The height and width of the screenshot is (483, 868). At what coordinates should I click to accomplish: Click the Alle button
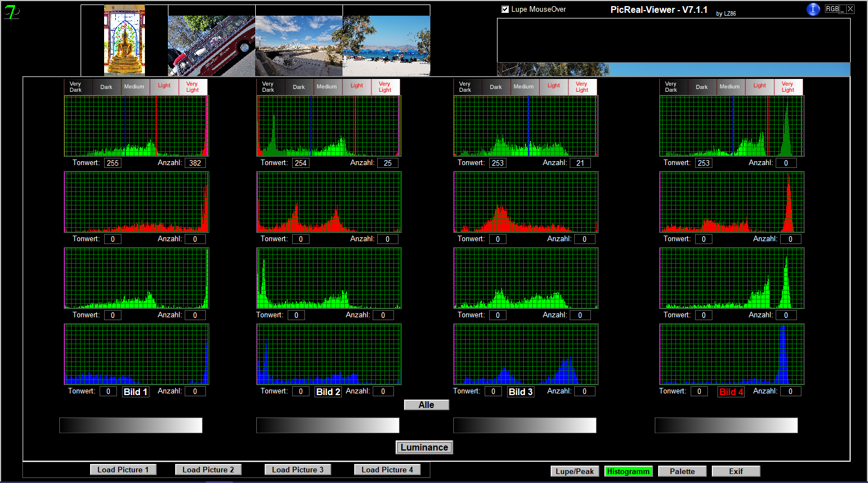[x=426, y=405]
